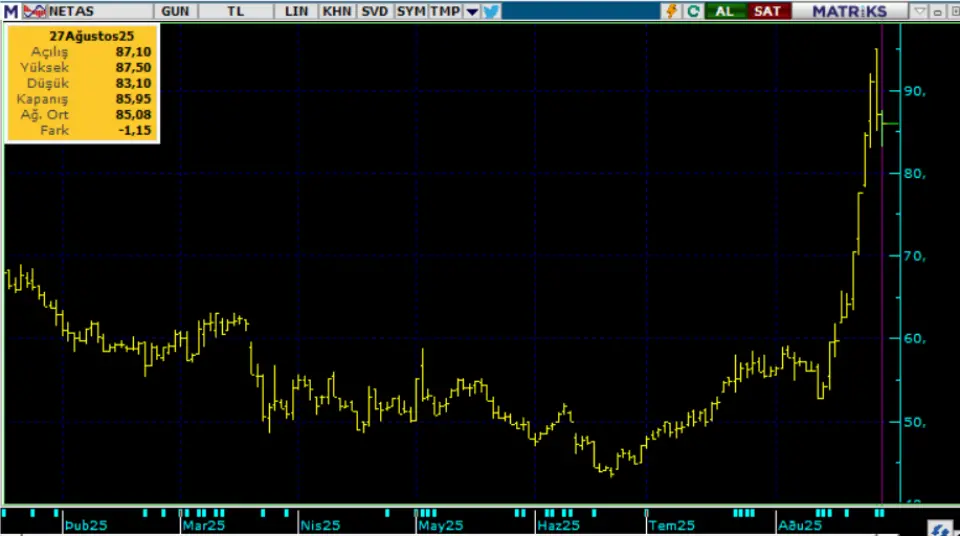Click the Şub25 date axis label
The height and width of the screenshot is (536, 960).
click(86, 526)
